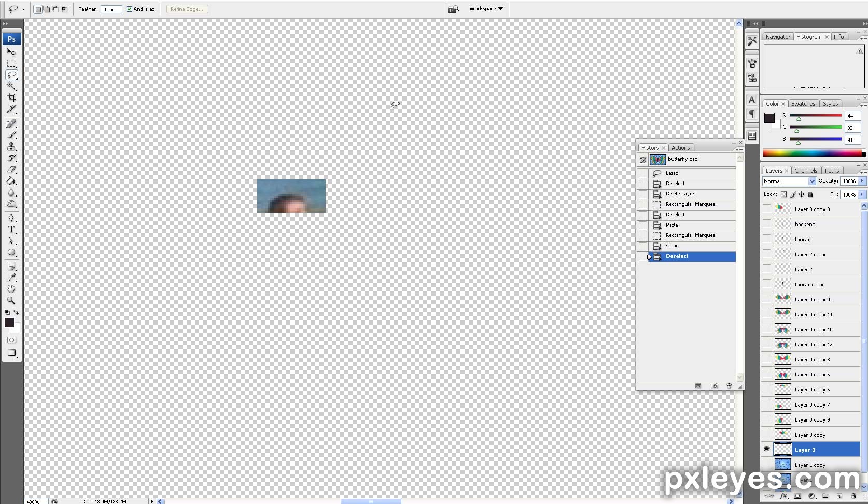Select the butterfly.psd snapshot thumbnail
Image resolution: width=868 pixels, height=504 pixels.
pyautogui.click(x=657, y=159)
